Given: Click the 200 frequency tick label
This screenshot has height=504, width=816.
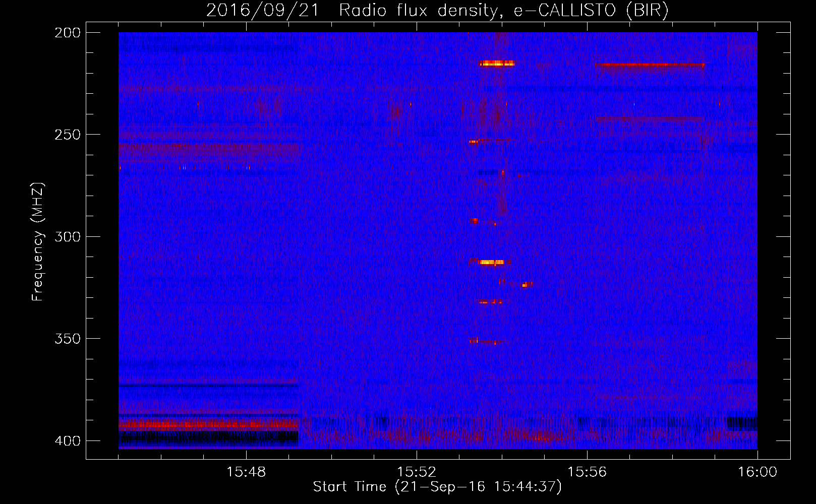Looking at the screenshot, I should click(x=68, y=33).
